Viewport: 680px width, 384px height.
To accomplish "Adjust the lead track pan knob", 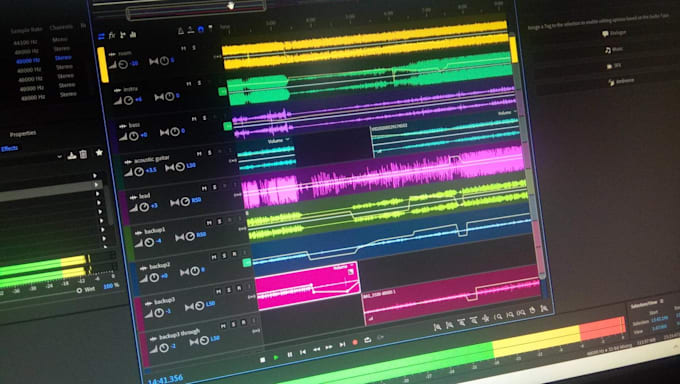I will coord(185,202).
